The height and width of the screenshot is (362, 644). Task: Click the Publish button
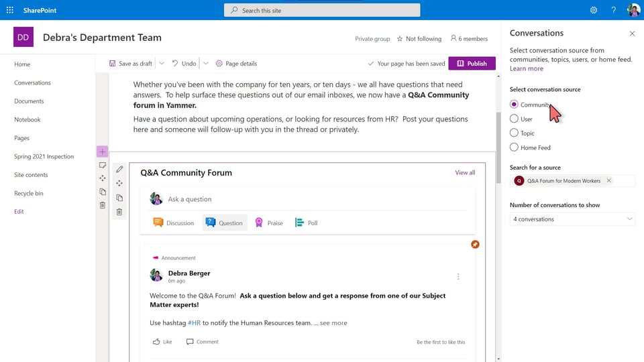tap(472, 63)
